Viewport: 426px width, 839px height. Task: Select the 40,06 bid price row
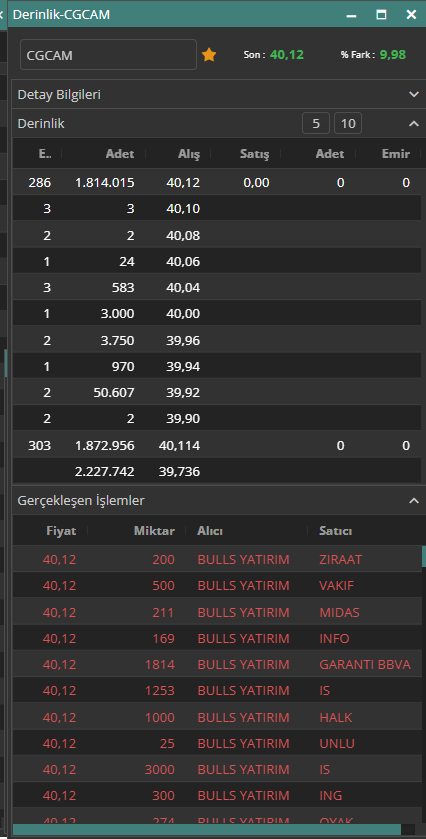click(217, 261)
